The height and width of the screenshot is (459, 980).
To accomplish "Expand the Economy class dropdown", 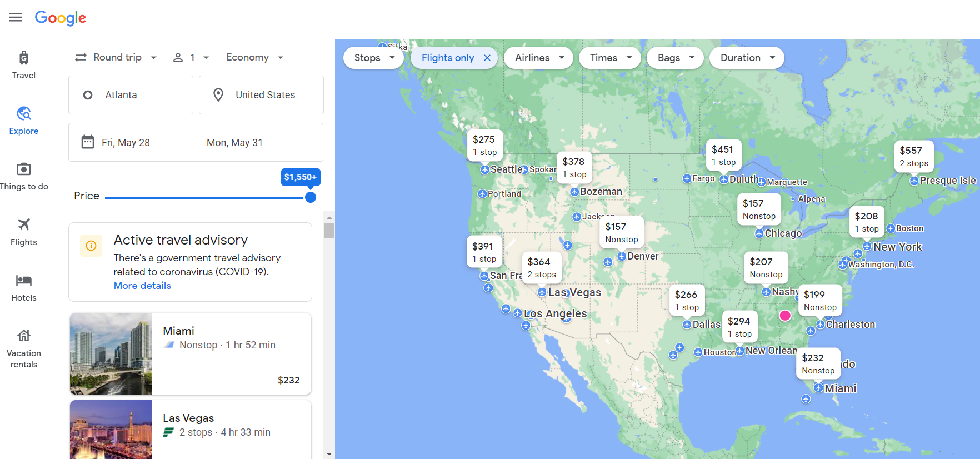I will pos(254,57).
